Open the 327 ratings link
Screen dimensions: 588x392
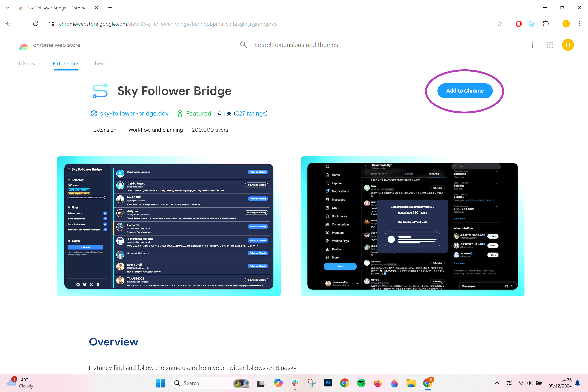point(251,113)
